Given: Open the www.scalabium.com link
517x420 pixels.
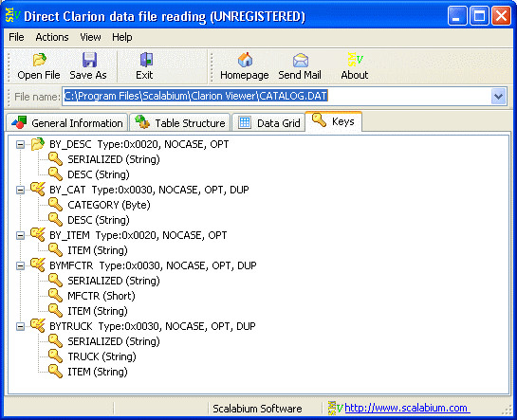Looking at the screenshot, I should 407,408.
